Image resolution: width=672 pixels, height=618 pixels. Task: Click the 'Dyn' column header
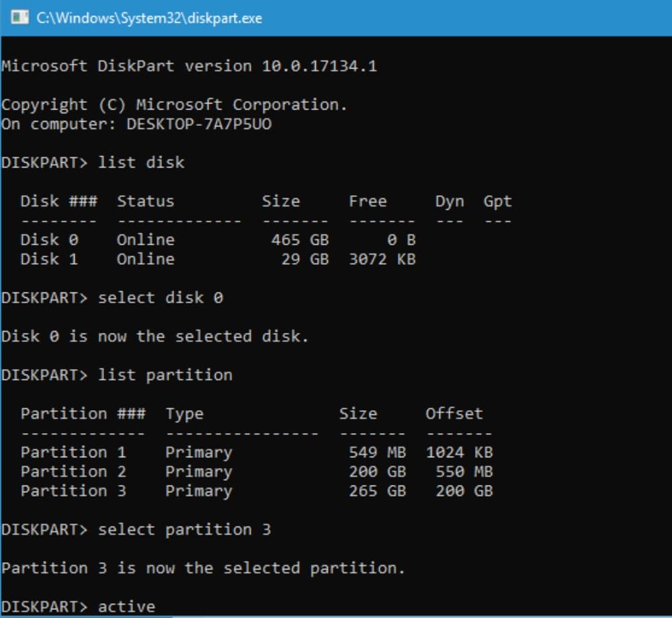(x=449, y=201)
